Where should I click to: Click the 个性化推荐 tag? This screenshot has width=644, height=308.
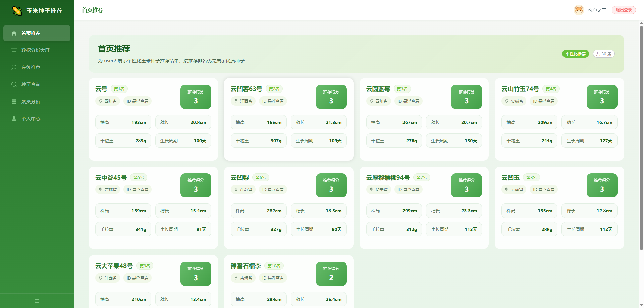click(x=576, y=54)
